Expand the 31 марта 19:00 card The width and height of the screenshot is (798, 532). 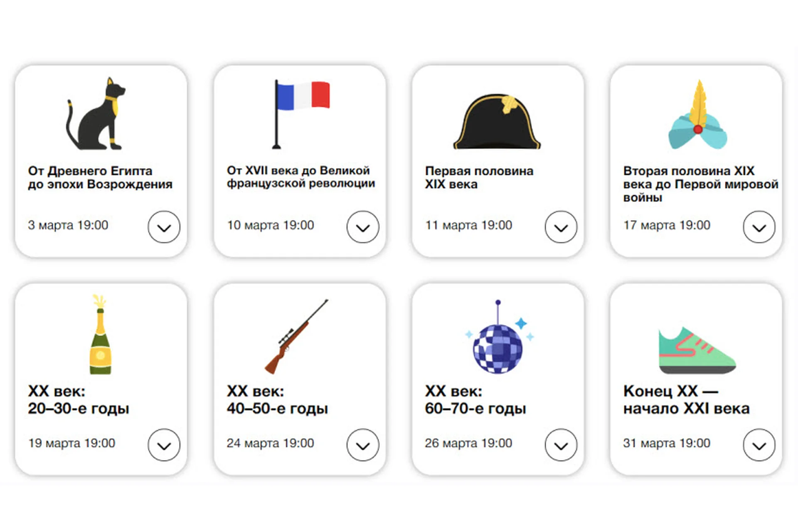[759, 445]
